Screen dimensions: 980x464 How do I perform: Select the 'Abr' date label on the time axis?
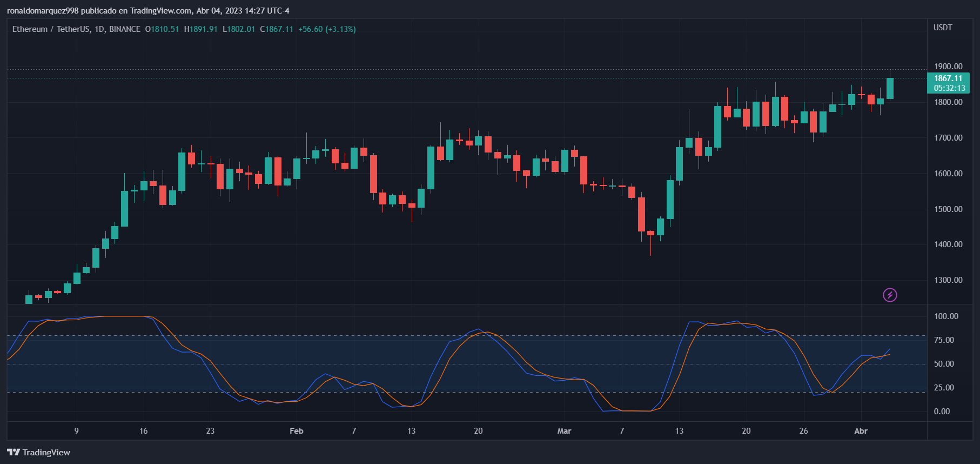(x=861, y=431)
